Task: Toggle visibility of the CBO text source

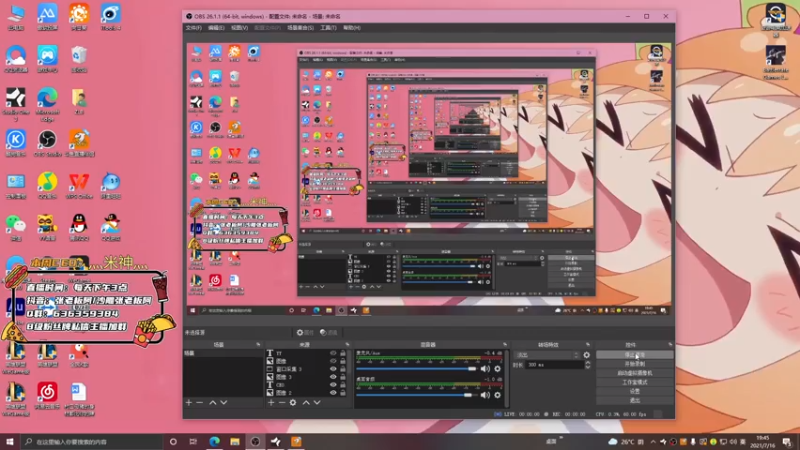Action: click(x=333, y=385)
